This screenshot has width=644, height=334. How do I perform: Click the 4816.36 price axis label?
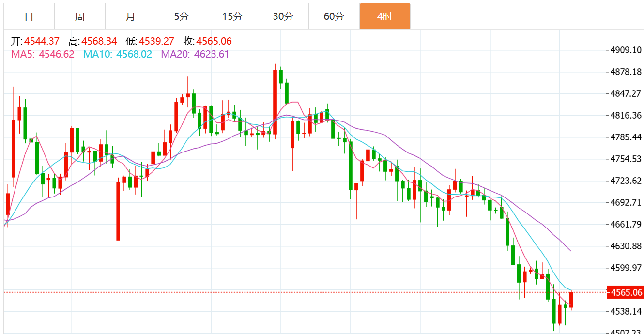tap(626, 116)
